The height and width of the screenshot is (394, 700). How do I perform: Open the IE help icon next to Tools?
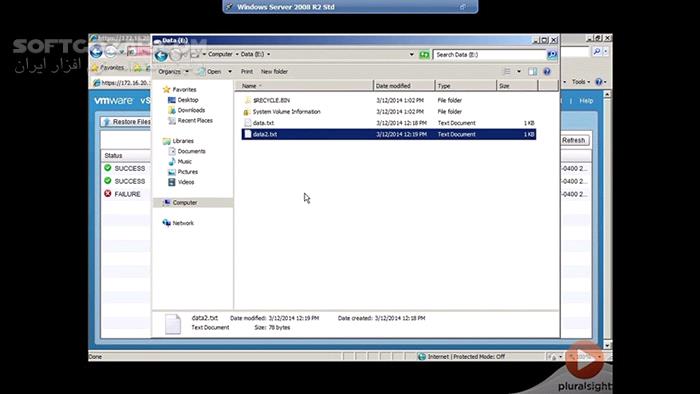point(599,82)
